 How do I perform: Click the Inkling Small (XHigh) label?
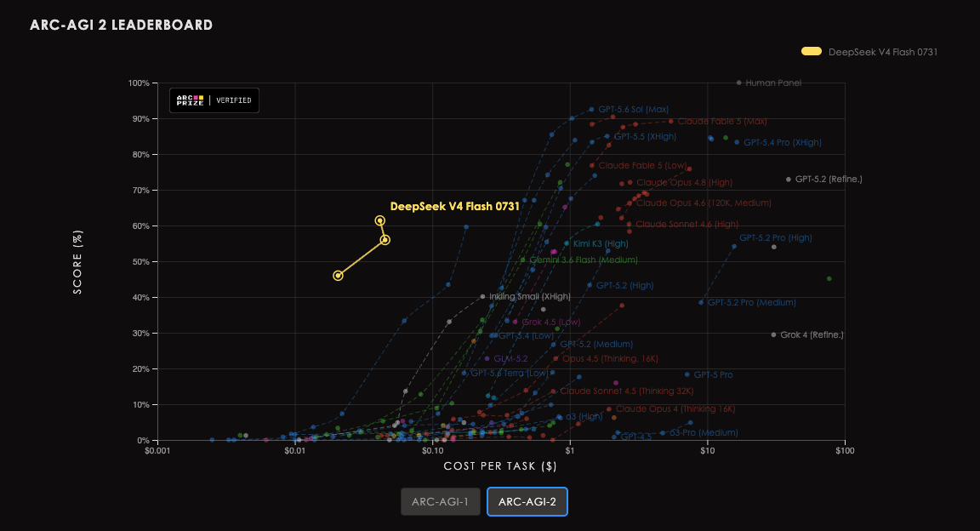(530, 297)
